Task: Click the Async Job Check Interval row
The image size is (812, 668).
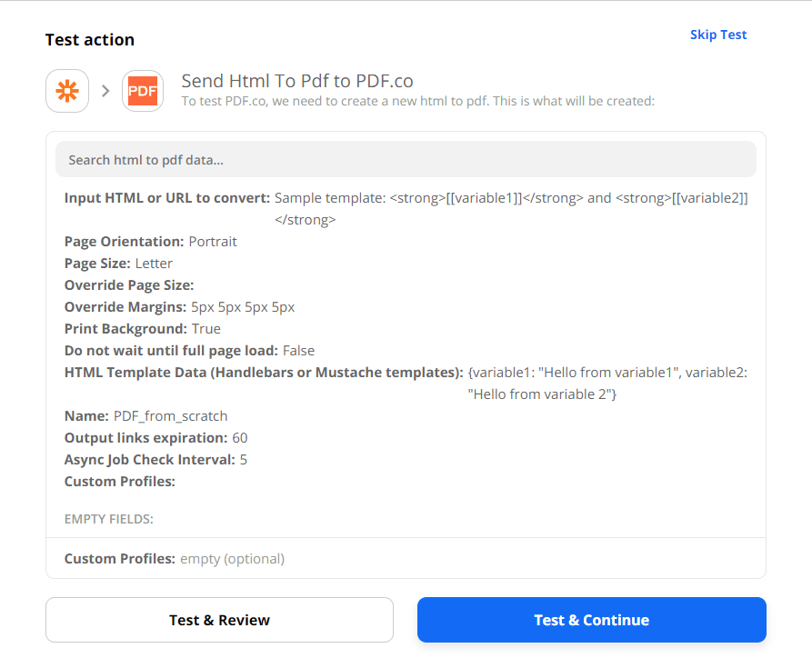Action: pos(155,460)
